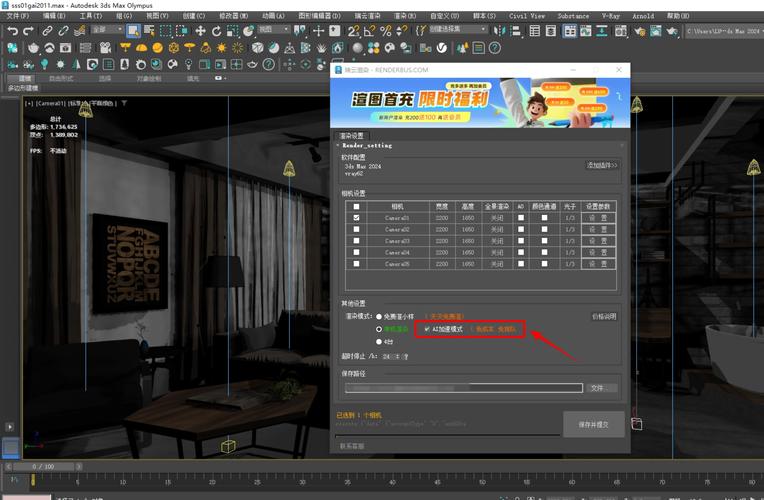Select the Scale tool

click(x=232, y=31)
